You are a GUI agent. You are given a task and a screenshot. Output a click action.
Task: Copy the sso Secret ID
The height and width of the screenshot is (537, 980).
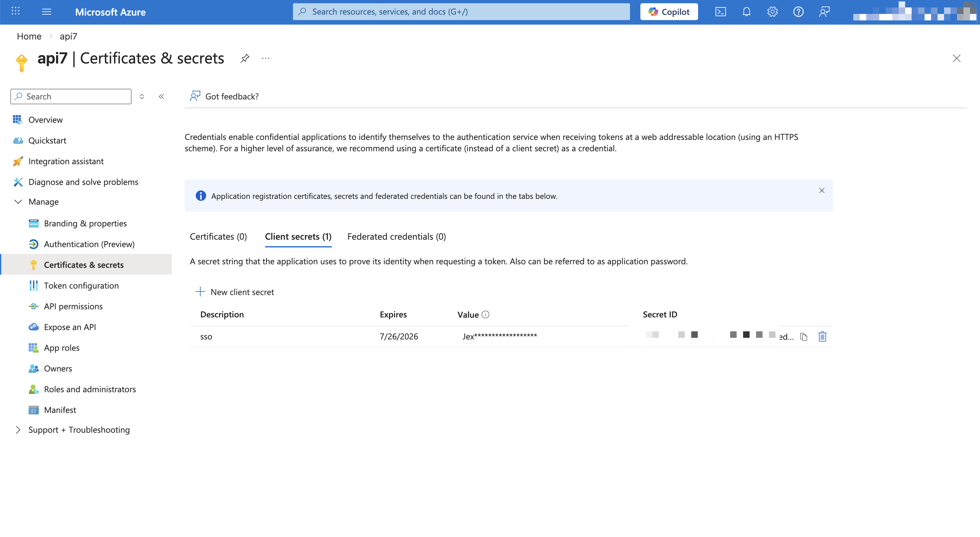pyautogui.click(x=803, y=336)
